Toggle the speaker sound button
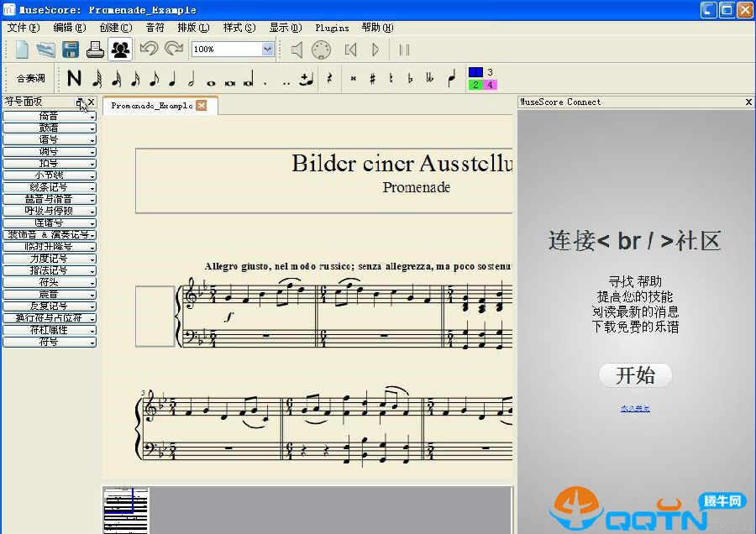Viewport: 756px width, 534px height. pos(296,50)
